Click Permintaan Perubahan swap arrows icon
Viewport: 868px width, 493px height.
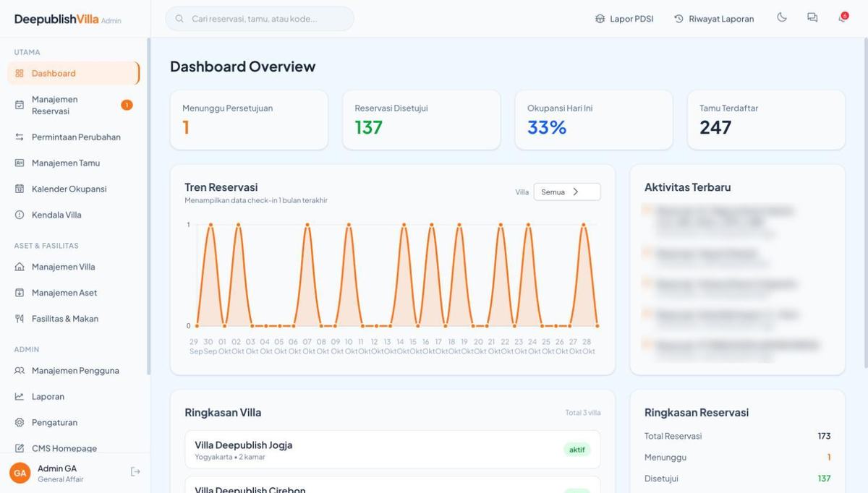[20, 137]
